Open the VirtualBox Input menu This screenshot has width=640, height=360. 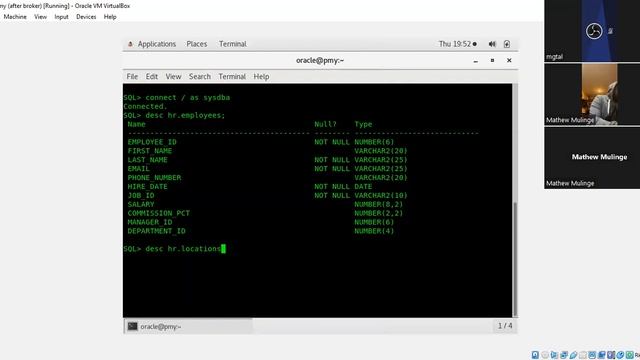61,17
